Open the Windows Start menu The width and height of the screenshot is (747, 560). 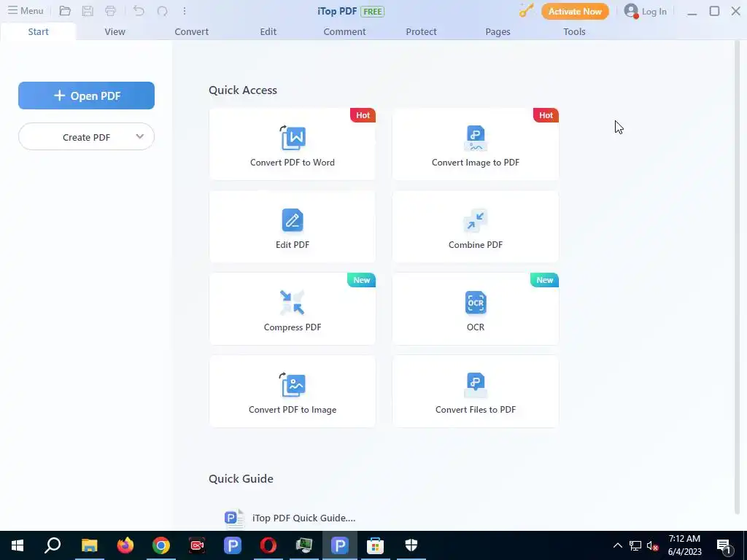coord(18,545)
